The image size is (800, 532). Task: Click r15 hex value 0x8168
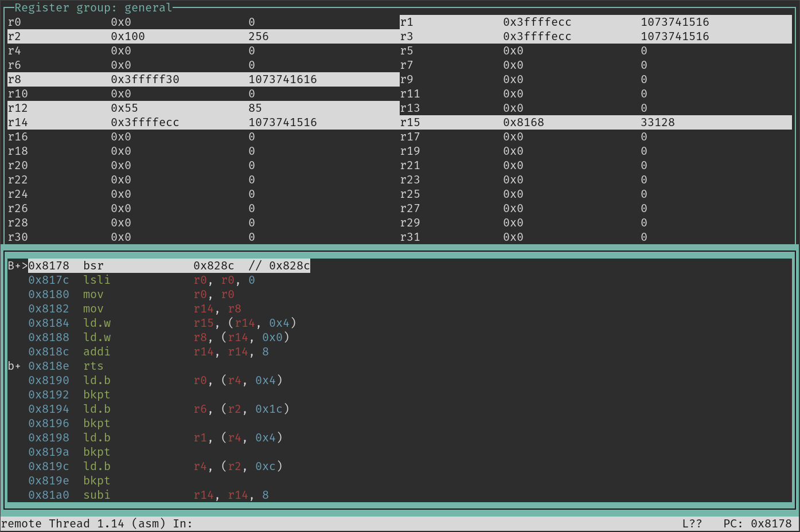pyautogui.click(x=524, y=122)
